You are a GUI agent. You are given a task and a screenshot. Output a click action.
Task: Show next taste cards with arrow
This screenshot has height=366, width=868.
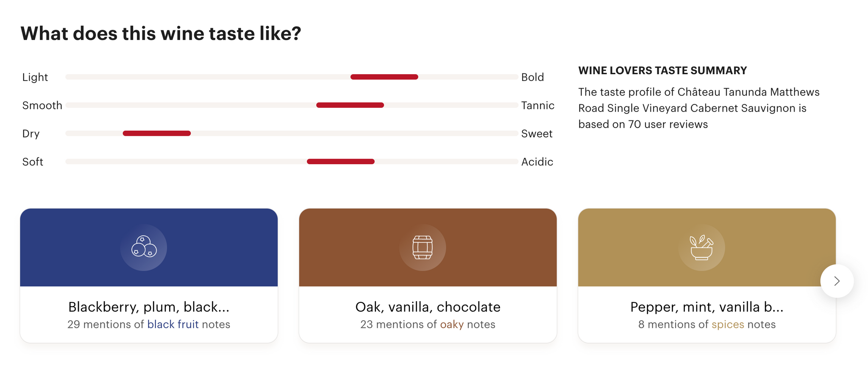[x=837, y=281]
